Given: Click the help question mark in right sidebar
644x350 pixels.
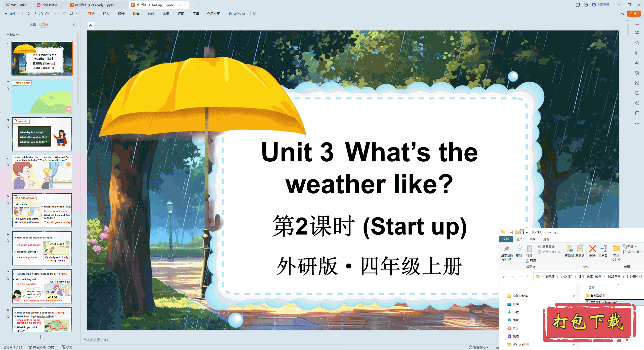Looking at the screenshot, I should click(637, 103).
